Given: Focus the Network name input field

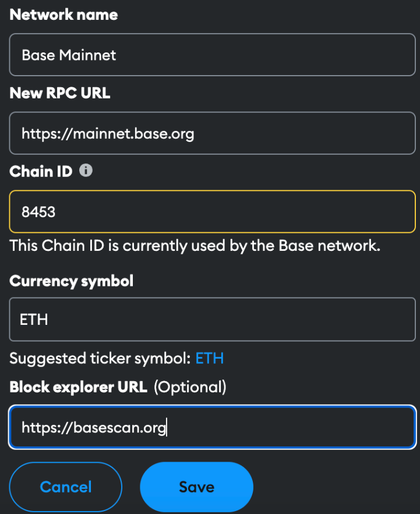Looking at the screenshot, I should click(x=212, y=55).
